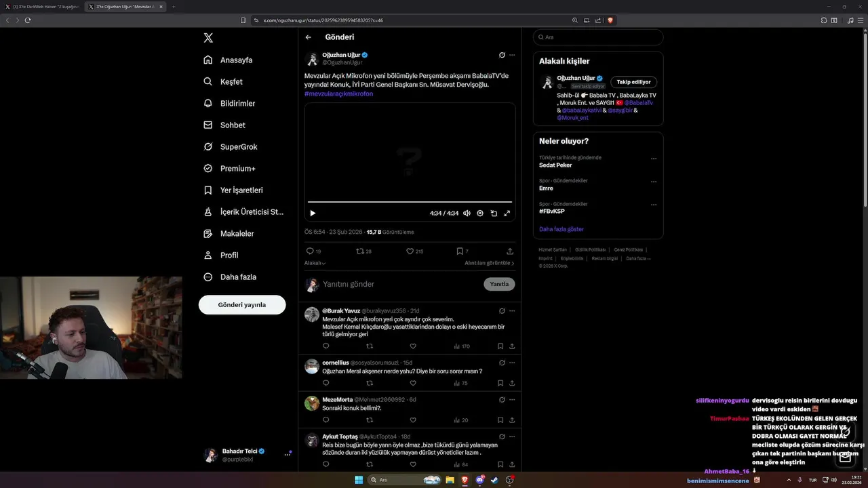The height and width of the screenshot is (488, 868).
Task: Bookmark Burak Yavuz's reply
Action: pos(500,346)
